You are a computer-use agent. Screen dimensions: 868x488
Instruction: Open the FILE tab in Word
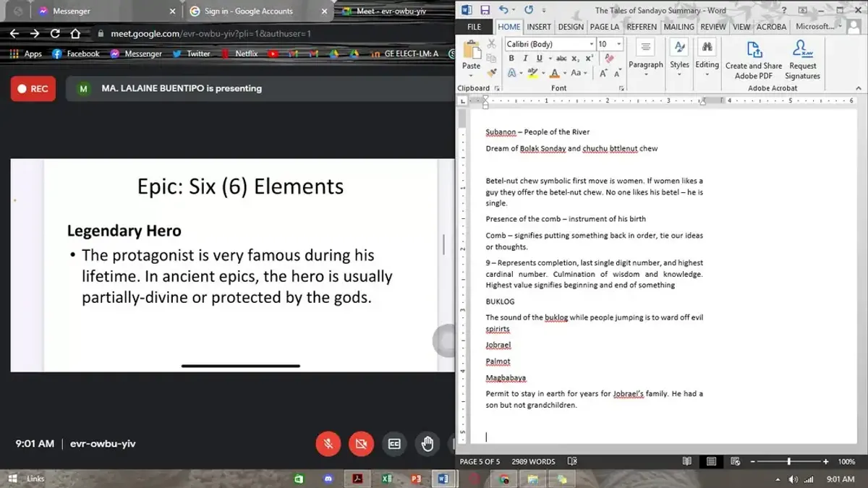(474, 27)
